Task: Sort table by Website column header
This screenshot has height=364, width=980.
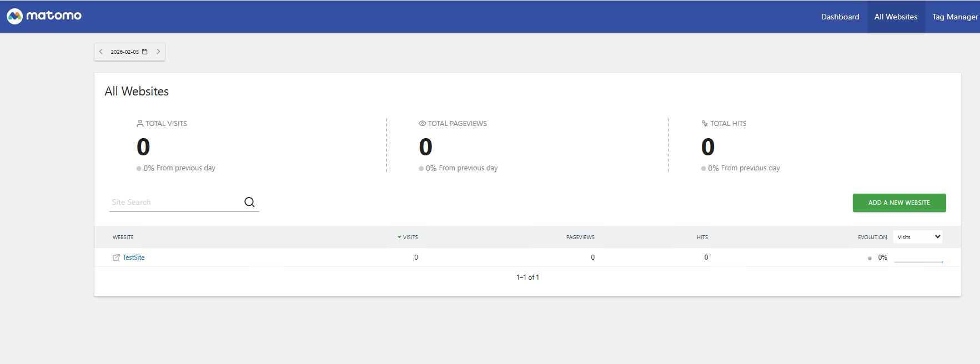Action: (123, 237)
